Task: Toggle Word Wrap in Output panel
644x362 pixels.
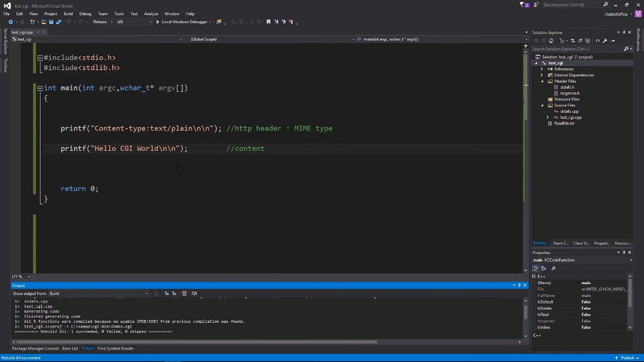Action: pos(194,293)
